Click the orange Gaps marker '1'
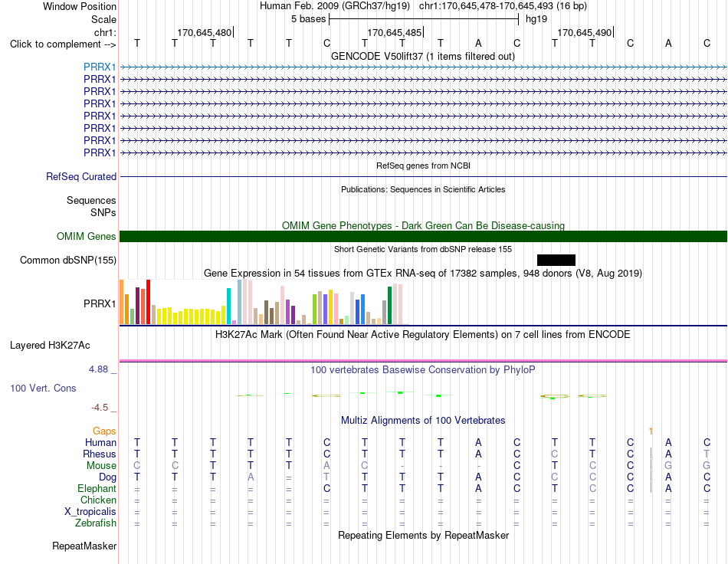728x564 pixels. (651, 431)
